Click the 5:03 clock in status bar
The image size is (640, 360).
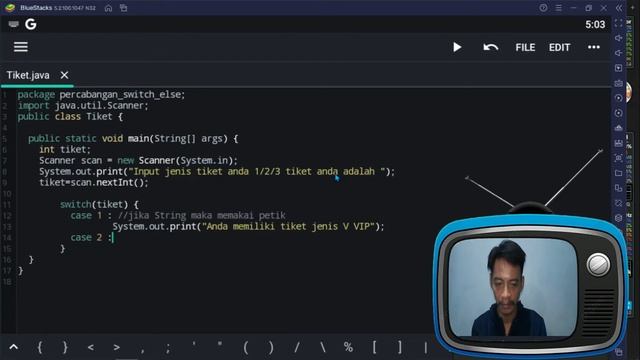tap(595, 24)
